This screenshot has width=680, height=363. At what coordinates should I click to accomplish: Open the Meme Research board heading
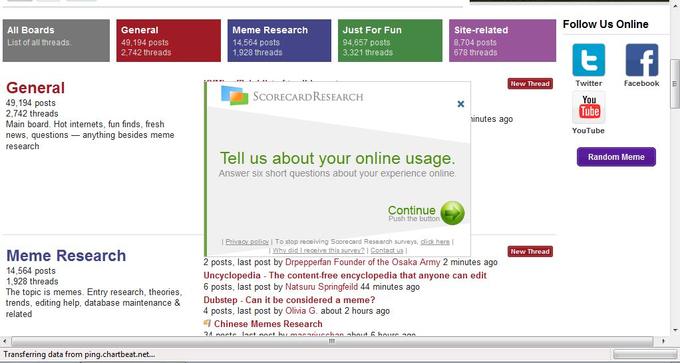click(66, 255)
